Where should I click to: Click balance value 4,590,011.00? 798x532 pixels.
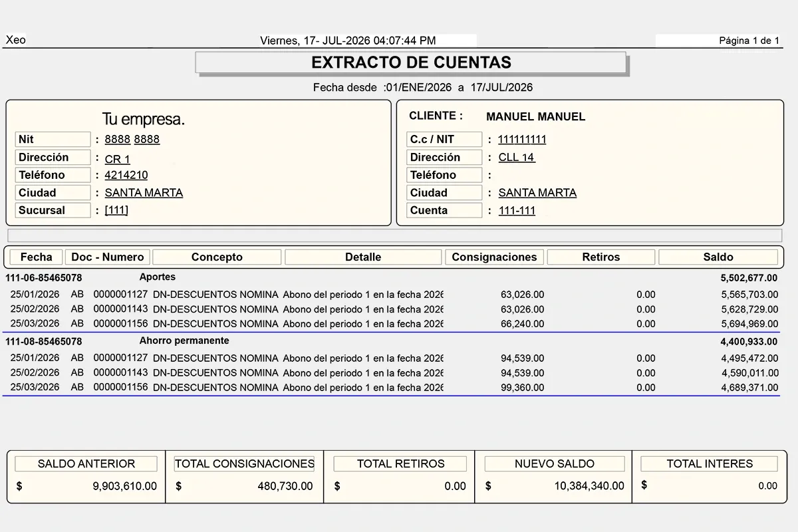[749, 373]
